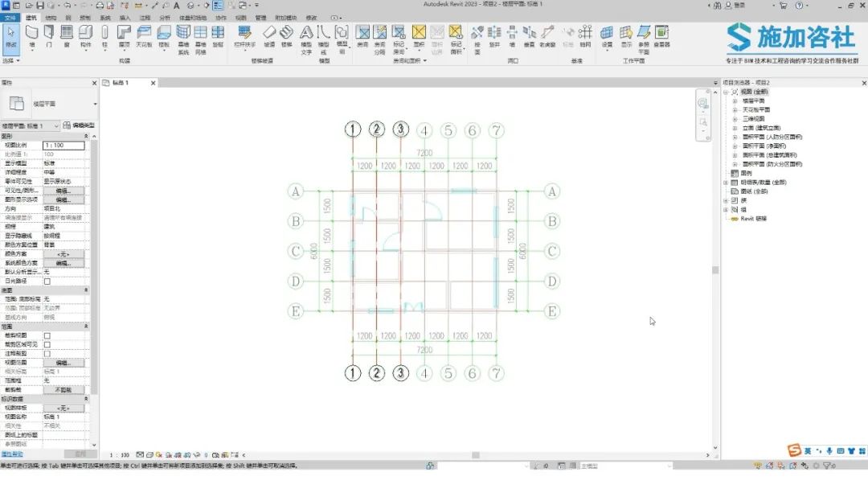Click 编辑 button for 可见性/图形
This screenshot has width=868, height=489.
point(63,191)
